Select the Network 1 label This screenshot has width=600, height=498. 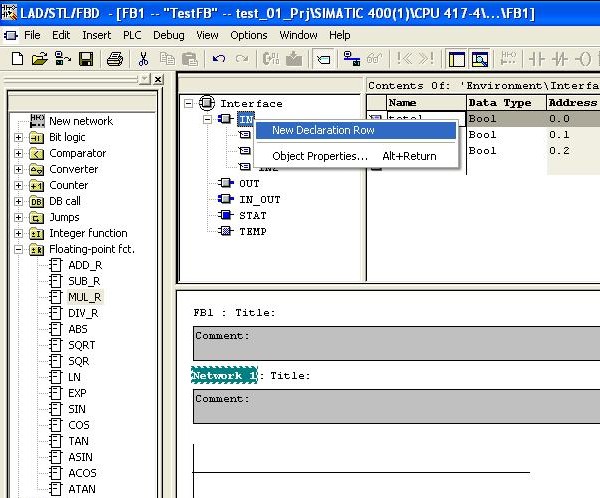coord(224,376)
